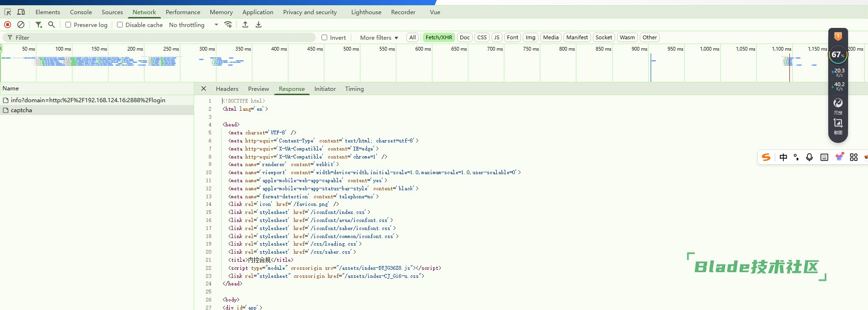Toggle the Manifest type filter
Screen dimensions: 868x310
tap(577, 37)
